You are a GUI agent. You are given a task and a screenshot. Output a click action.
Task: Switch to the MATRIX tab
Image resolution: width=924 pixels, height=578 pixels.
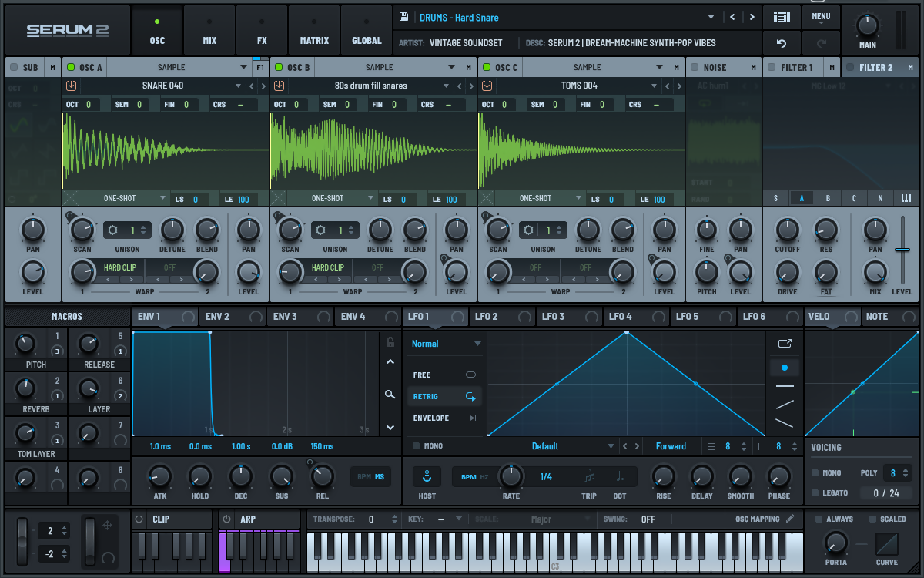(314, 31)
